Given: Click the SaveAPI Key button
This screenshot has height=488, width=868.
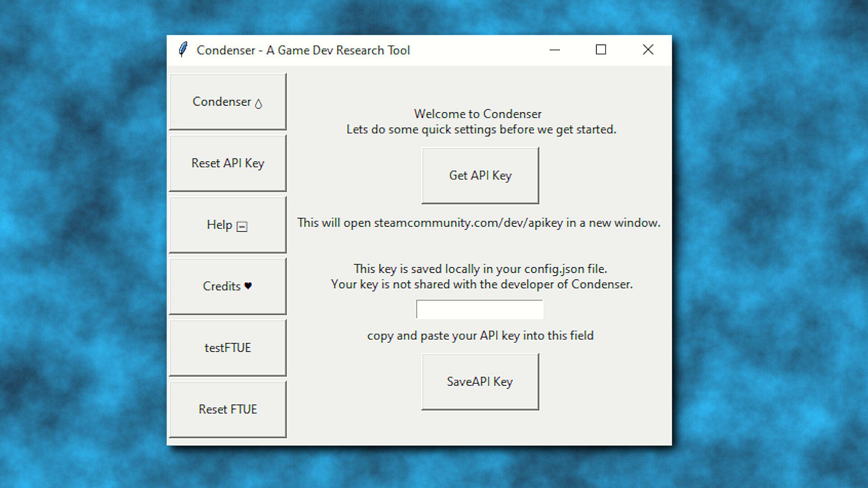Looking at the screenshot, I should click(480, 382).
